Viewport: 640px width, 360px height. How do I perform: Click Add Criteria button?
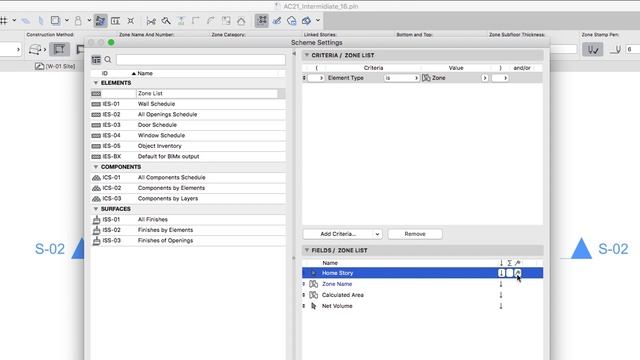[338, 234]
